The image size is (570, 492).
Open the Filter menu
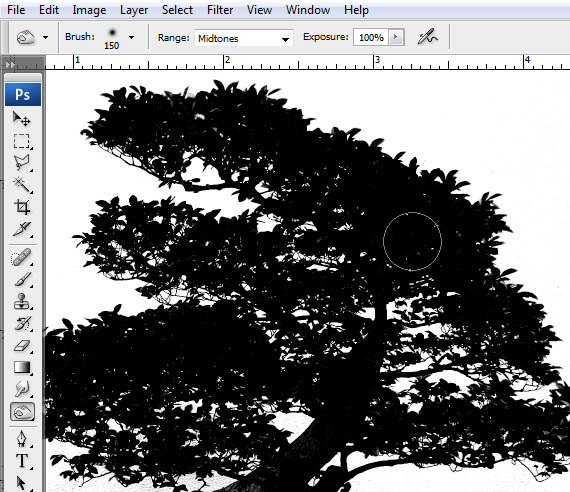(220, 10)
